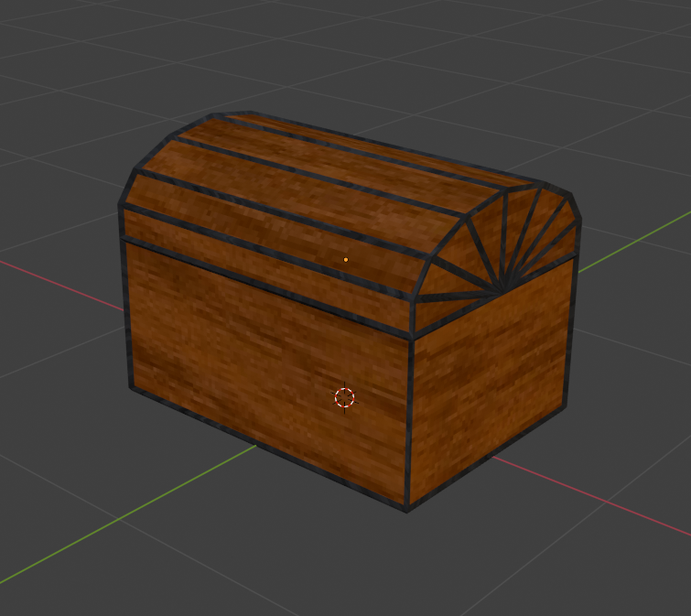Click the orange origin point on chest lid

click(x=346, y=260)
